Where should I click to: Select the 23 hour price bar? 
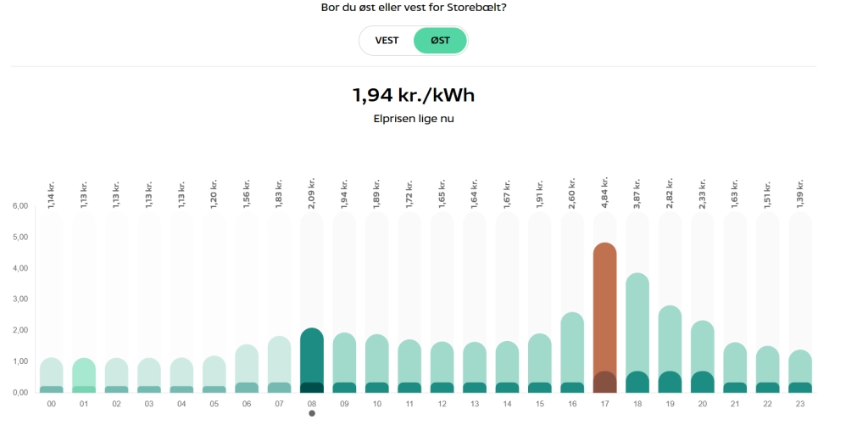800,372
